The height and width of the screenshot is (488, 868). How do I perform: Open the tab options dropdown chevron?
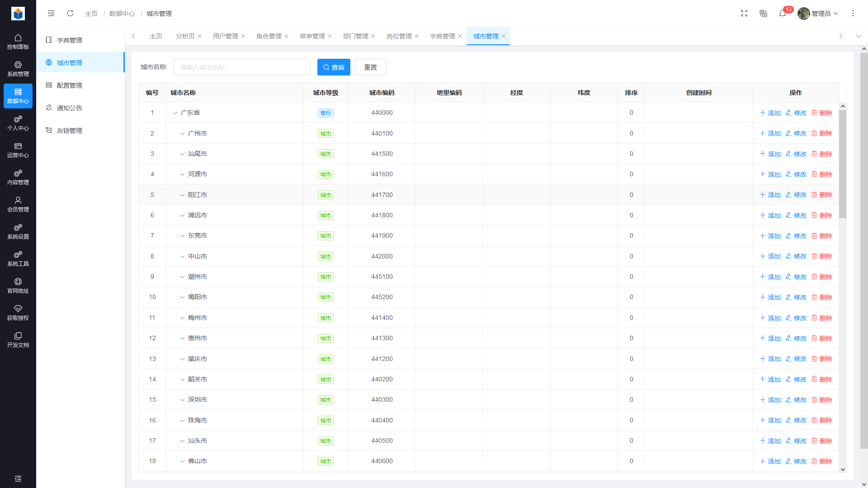[859, 36]
